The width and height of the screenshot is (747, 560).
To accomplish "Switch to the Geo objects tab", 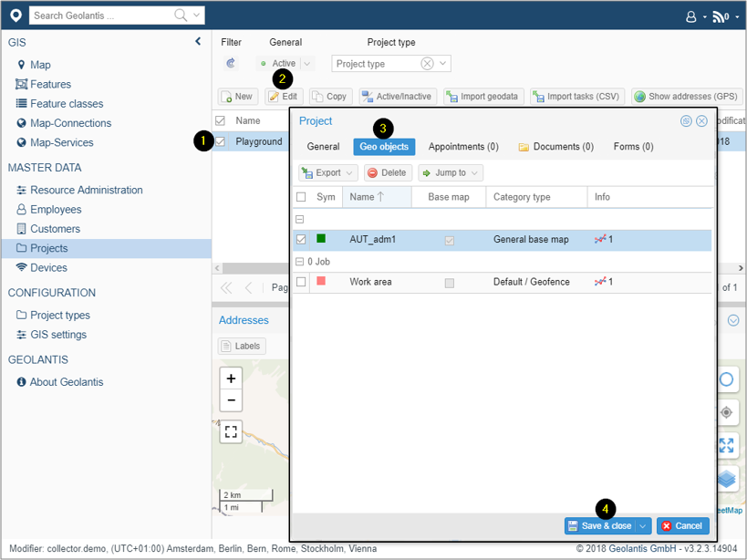I will 384,147.
